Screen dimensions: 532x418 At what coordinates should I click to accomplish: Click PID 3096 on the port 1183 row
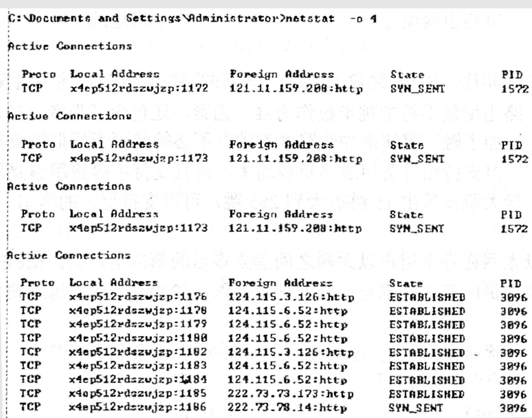pos(513,366)
